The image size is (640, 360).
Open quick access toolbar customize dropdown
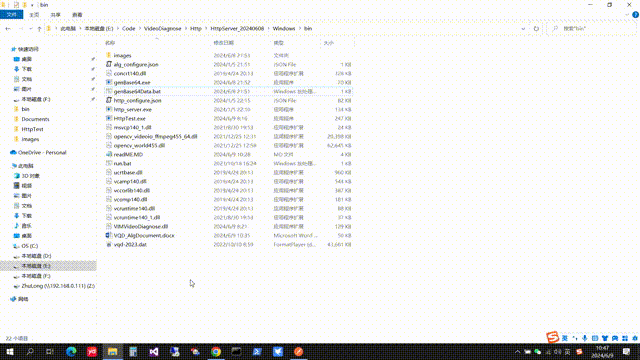click(32, 5)
